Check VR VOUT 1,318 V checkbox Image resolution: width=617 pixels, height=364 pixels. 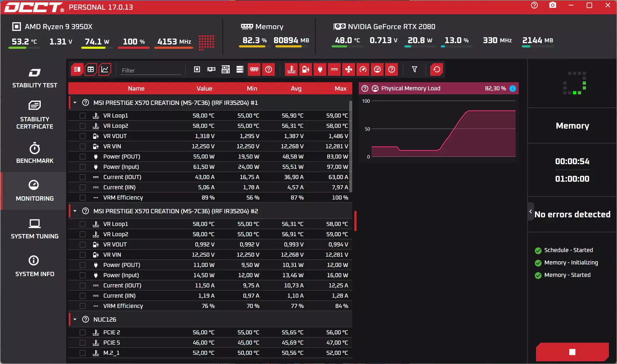(x=83, y=136)
